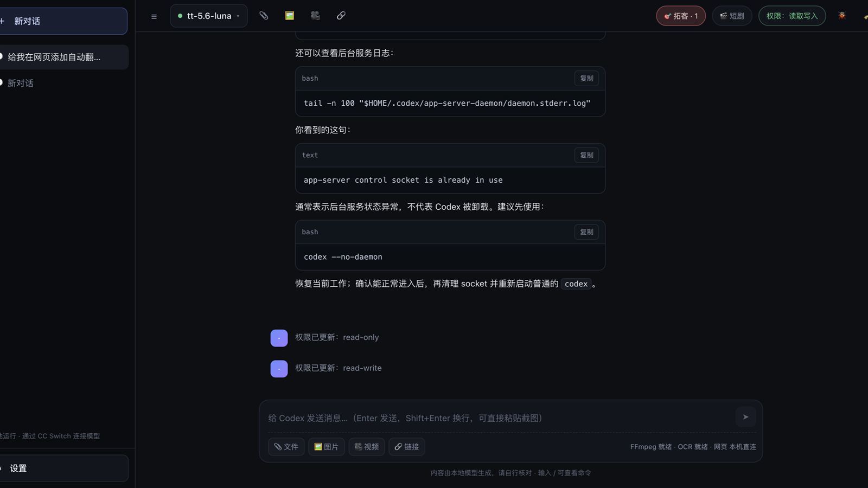
Task: Click the tail -n 100 command line
Action: (447, 103)
